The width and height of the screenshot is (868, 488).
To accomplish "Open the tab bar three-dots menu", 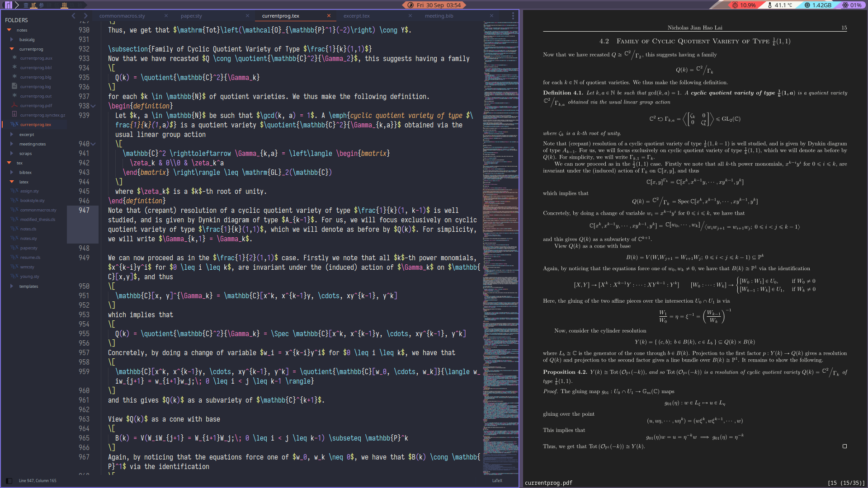I will [513, 16].
